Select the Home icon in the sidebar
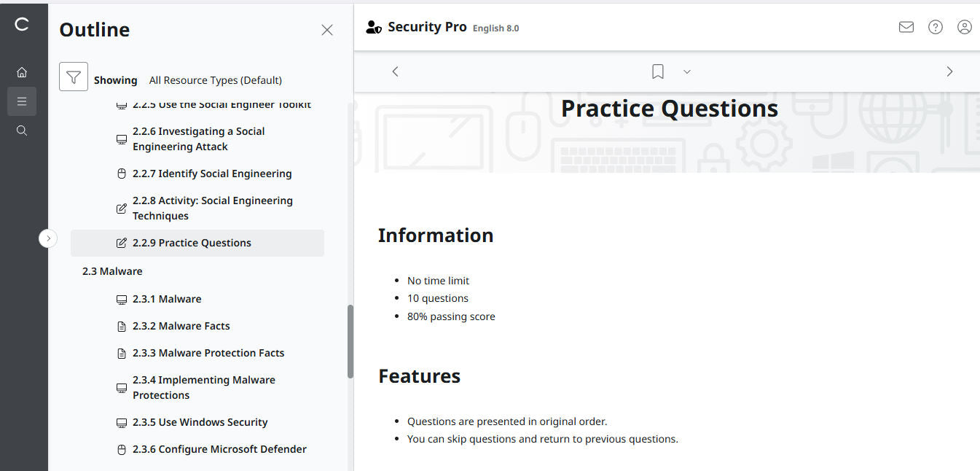The height and width of the screenshot is (471, 980). pos(21,71)
